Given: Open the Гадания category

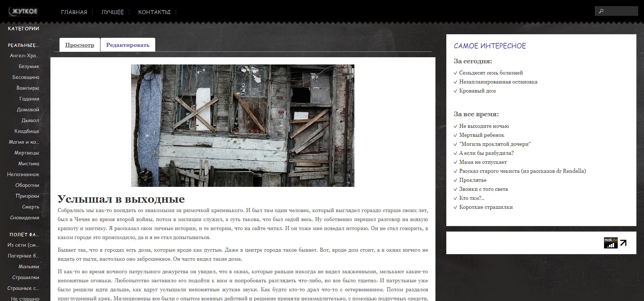Looking at the screenshot, I should pos(29,99).
